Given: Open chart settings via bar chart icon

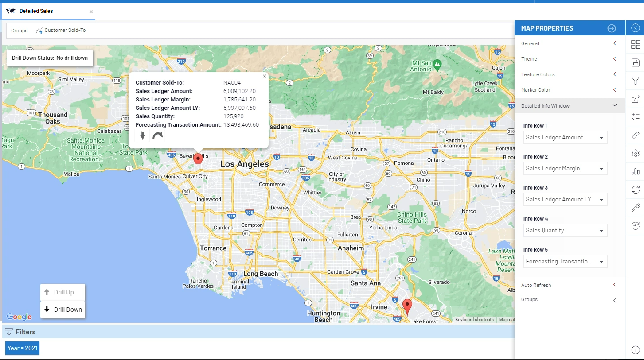Looking at the screenshot, I should tap(636, 171).
